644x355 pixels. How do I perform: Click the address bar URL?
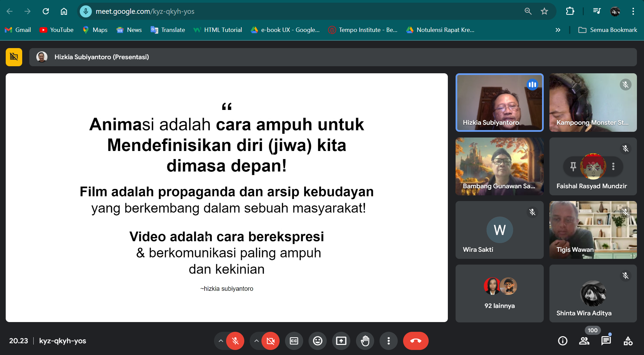pos(145,11)
